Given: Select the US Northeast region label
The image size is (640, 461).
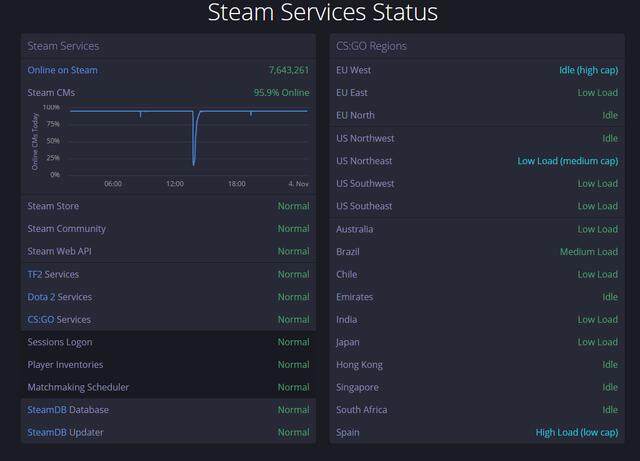Looking at the screenshot, I should [364, 161].
